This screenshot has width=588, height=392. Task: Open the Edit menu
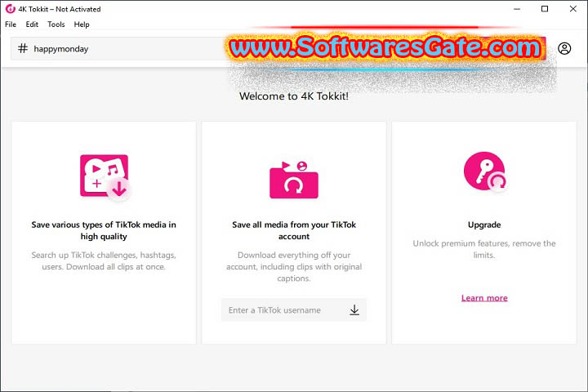[x=32, y=24]
